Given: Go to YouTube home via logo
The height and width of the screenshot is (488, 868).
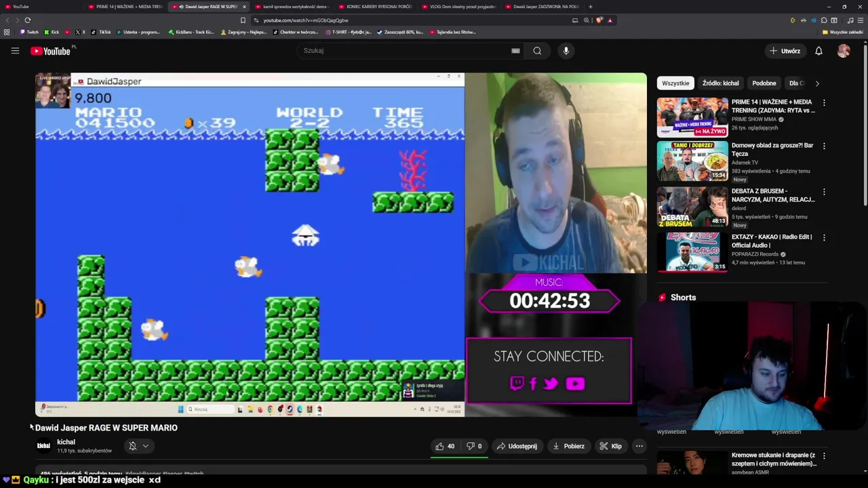Looking at the screenshot, I should coord(50,51).
